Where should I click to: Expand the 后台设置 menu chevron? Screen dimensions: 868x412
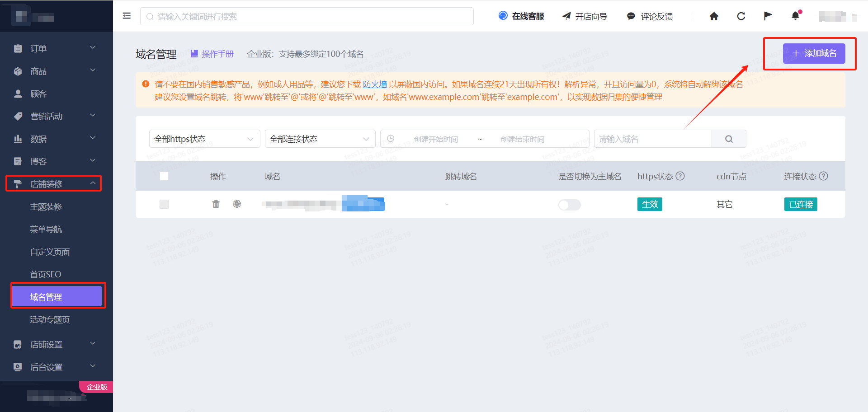(x=93, y=366)
